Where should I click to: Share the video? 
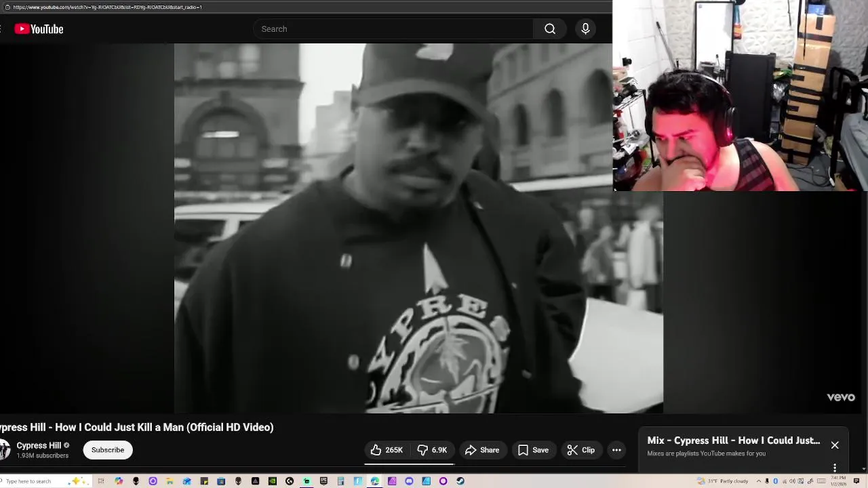(482, 450)
